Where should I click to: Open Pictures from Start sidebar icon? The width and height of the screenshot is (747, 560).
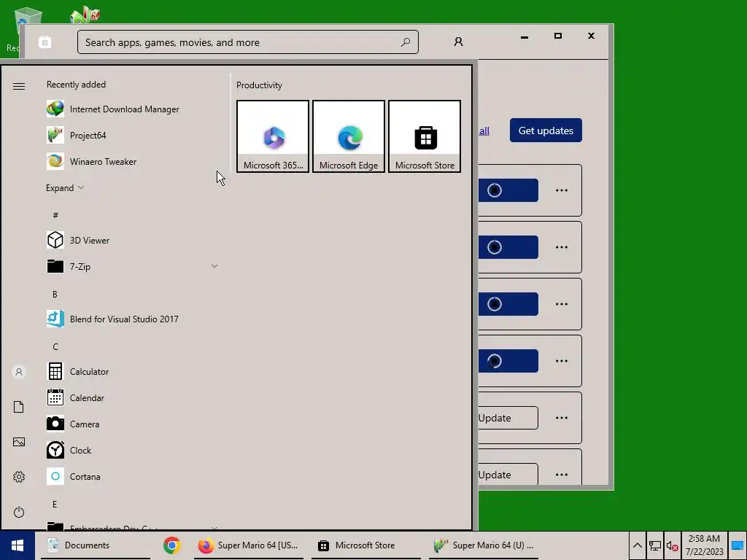point(19,442)
